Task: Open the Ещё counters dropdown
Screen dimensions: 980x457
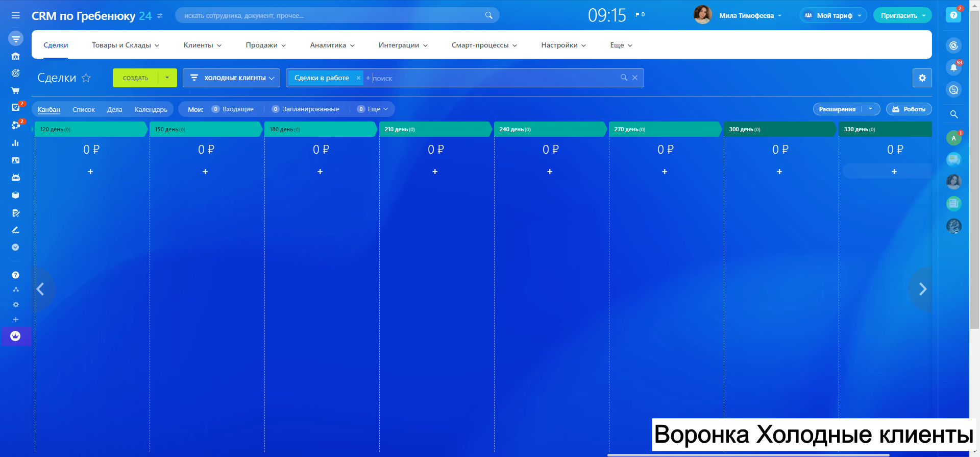Action: coord(373,109)
